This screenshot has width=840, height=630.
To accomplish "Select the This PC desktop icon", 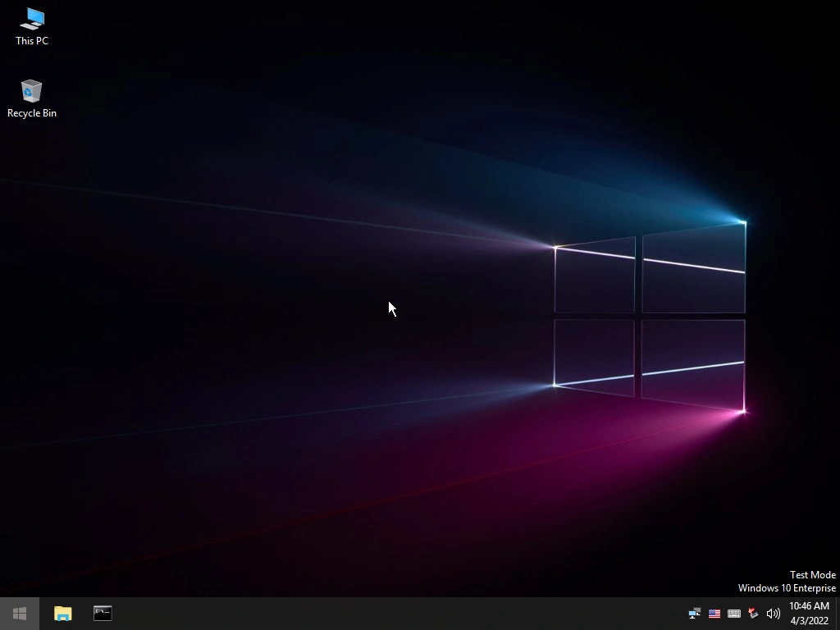I will 32,27.
